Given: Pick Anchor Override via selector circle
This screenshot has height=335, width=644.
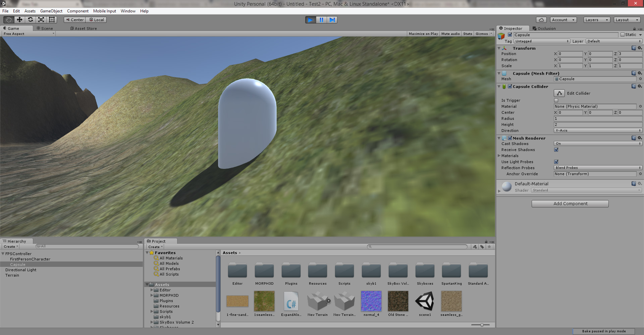Looking at the screenshot, I should pos(640,174).
